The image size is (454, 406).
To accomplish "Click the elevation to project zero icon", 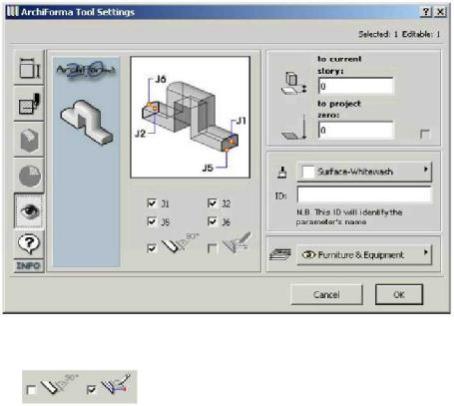I will click(294, 128).
